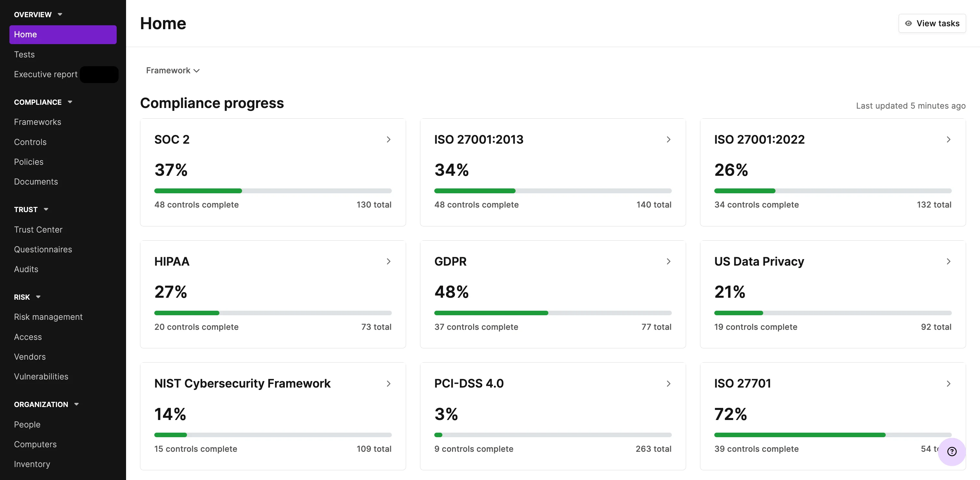Image resolution: width=980 pixels, height=480 pixels.
Task: Open GDPR details with arrow icon
Action: tap(669, 261)
